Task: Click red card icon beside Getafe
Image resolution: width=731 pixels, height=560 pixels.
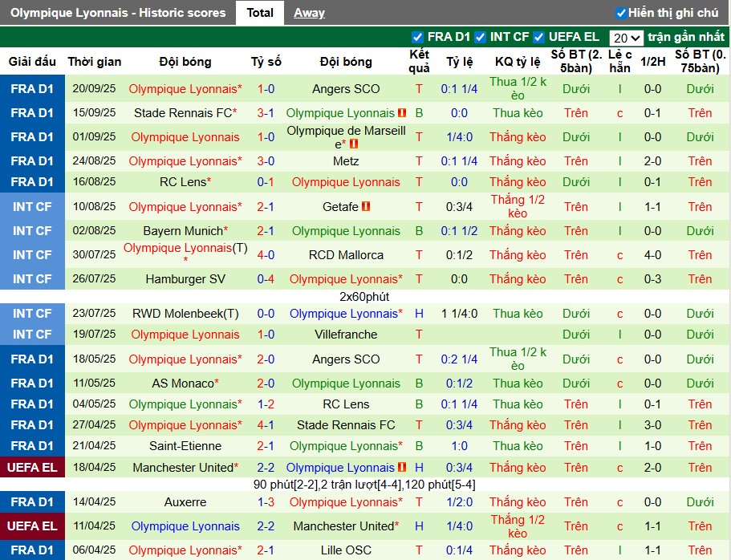Action: tap(367, 207)
